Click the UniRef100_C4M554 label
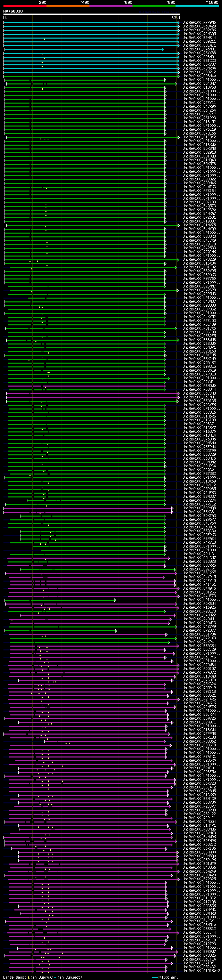222x980 pixels. click(199, 821)
